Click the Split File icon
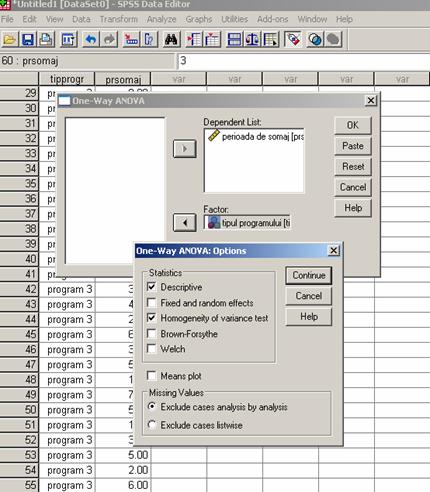The width and height of the screenshot is (430, 492). 234,40
